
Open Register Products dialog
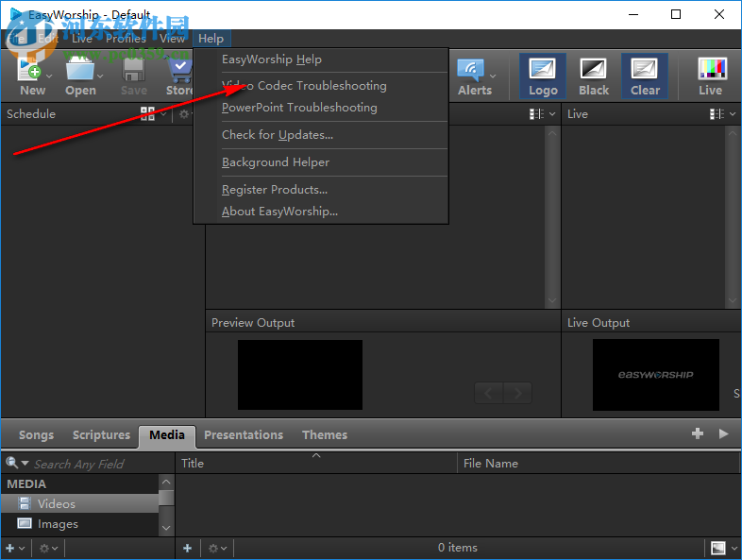(x=321, y=190)
